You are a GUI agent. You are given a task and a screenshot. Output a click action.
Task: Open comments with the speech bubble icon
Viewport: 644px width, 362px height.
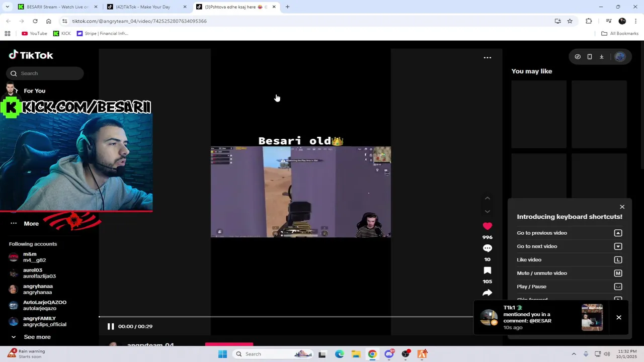(487, 248)
